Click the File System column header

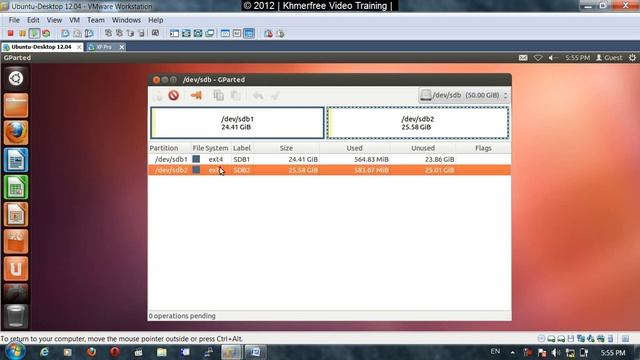[211, 148]
